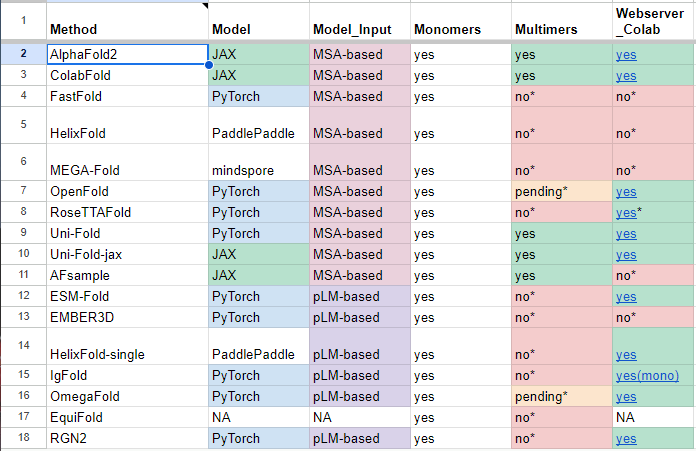Select the ColabFold cell
The image size is (696, 451).
[x=127, y=75]
